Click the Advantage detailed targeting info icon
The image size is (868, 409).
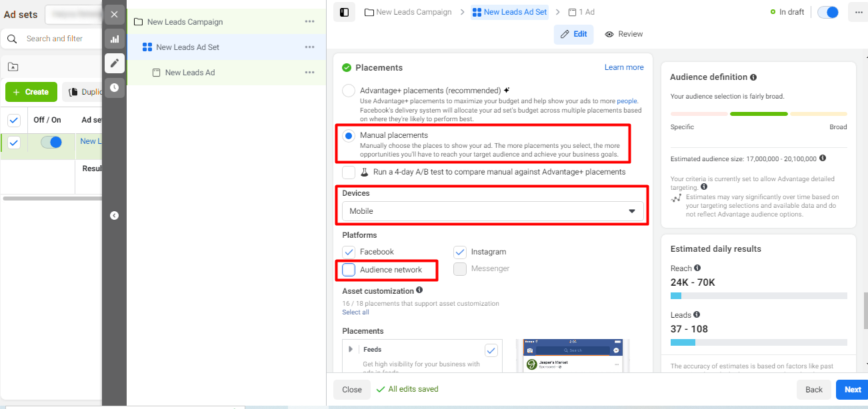click(x=704, y=187)
